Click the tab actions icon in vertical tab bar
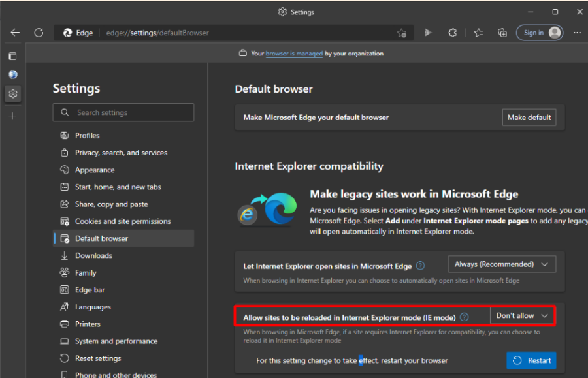The width and height of the screenshot is (588, 378). (12, 56)
